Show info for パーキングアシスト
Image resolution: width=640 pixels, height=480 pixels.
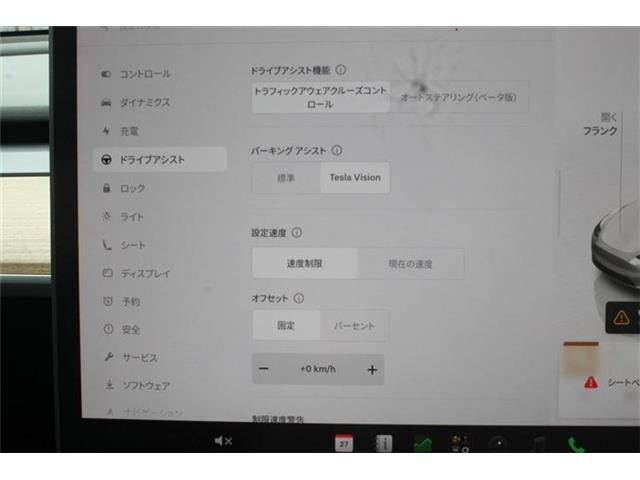(337, 150)
